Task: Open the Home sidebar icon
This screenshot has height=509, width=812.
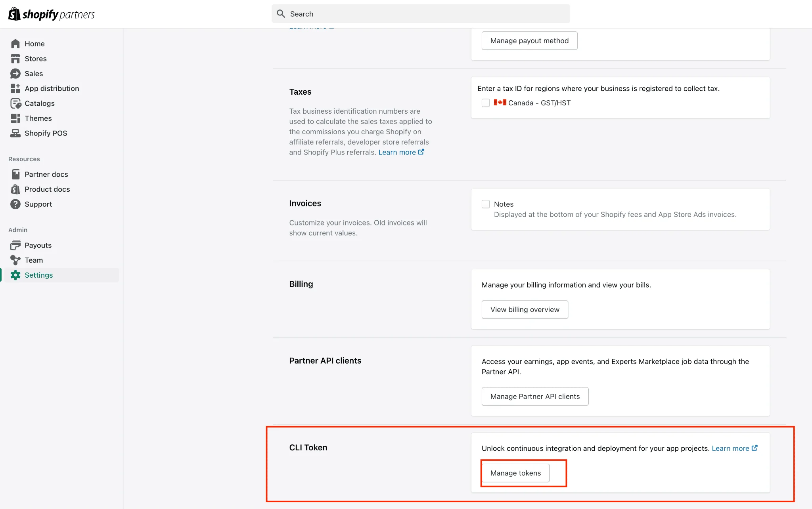Action: 16,44
